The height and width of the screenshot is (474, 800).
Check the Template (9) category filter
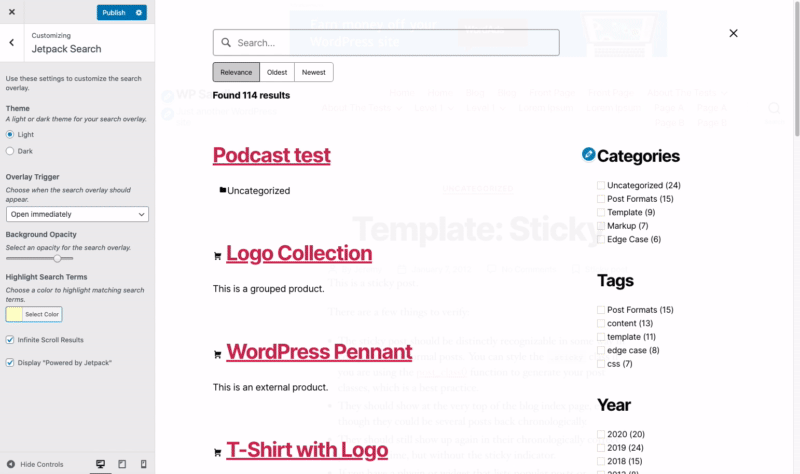point(601,212)
